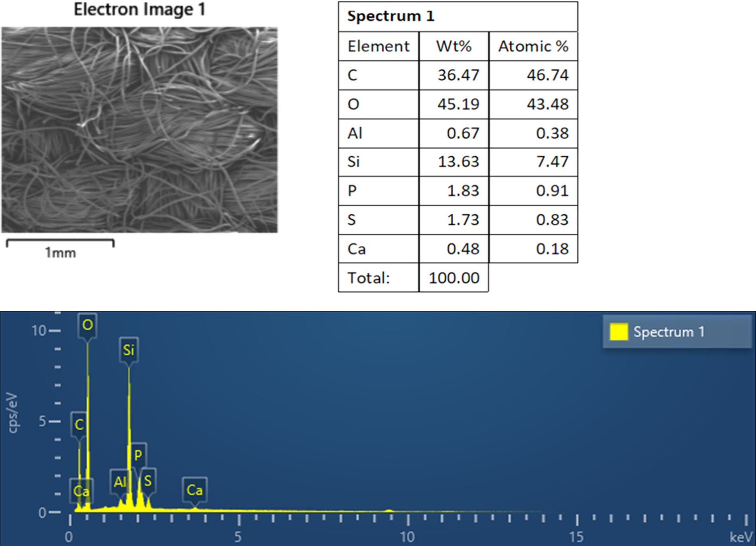Click the C peak label marker
This screenshot has height=546, width=756.
click(79, 424)
